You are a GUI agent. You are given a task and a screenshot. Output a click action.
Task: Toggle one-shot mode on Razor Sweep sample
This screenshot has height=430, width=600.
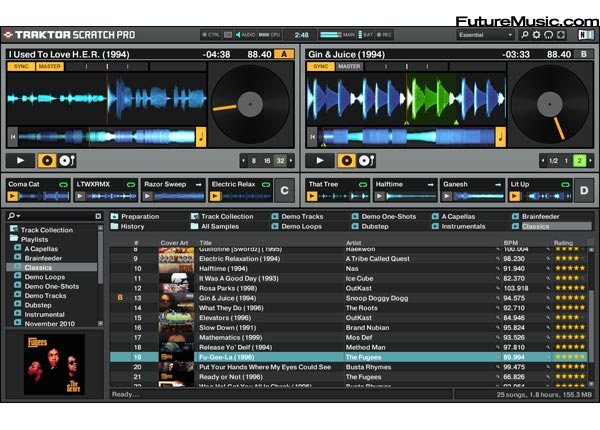point(198,185)
